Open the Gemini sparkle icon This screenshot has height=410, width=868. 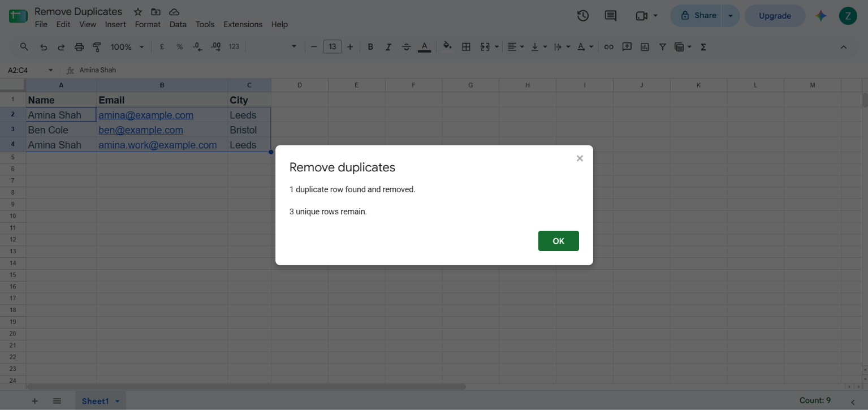(821, 16)
